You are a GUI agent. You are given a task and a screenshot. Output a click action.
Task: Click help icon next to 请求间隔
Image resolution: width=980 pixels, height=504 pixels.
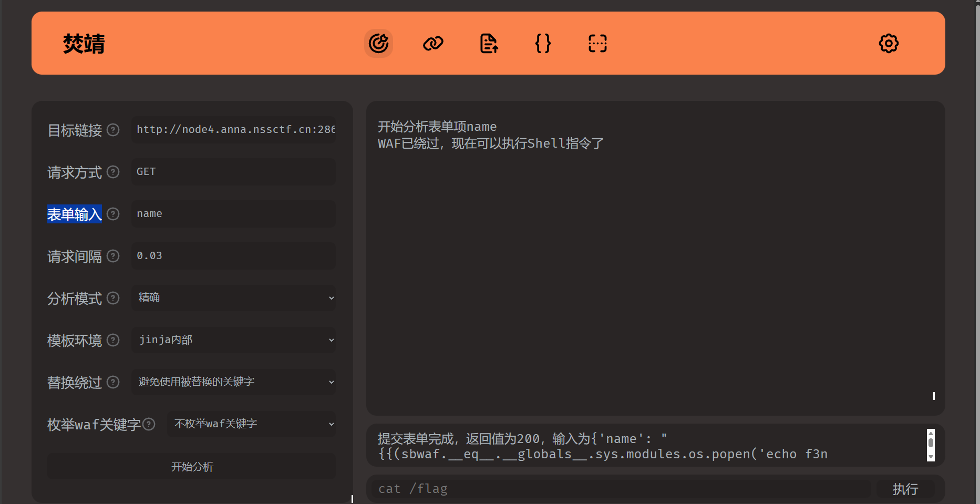click(113, 256)
